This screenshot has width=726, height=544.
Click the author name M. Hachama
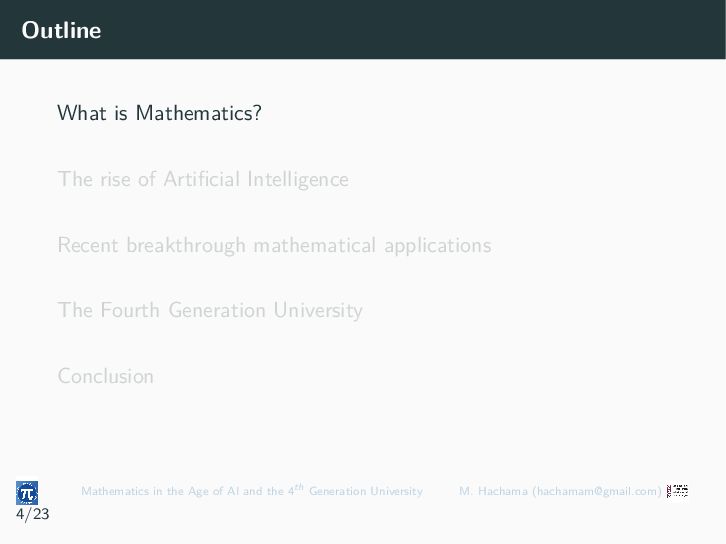[x=493, y=491]
